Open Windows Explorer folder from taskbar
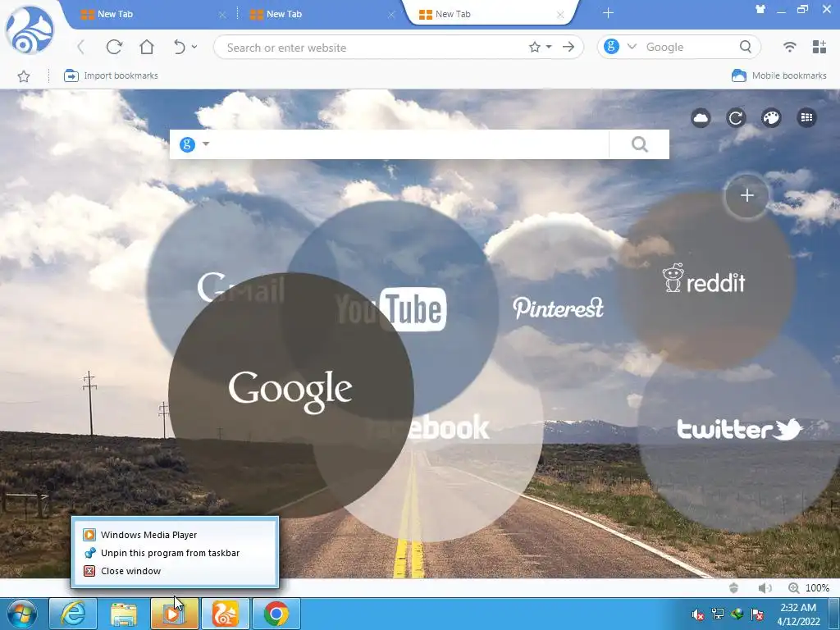 tap(124, 614)
